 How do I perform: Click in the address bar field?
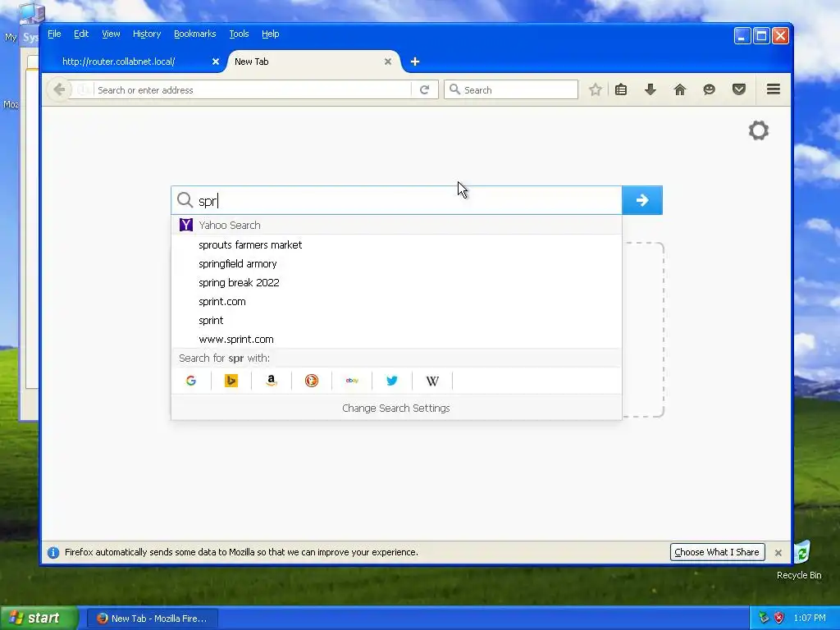click(x=253, y=89)
